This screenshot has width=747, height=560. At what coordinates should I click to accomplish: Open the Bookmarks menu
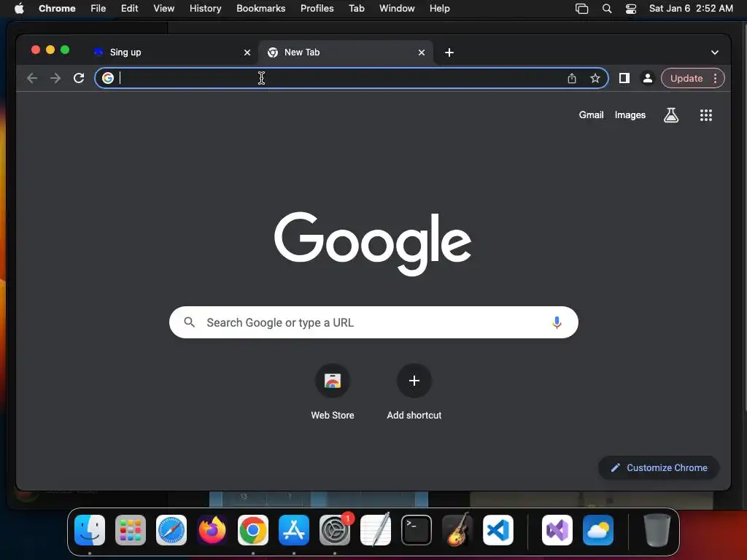click(x=260, y=9)
